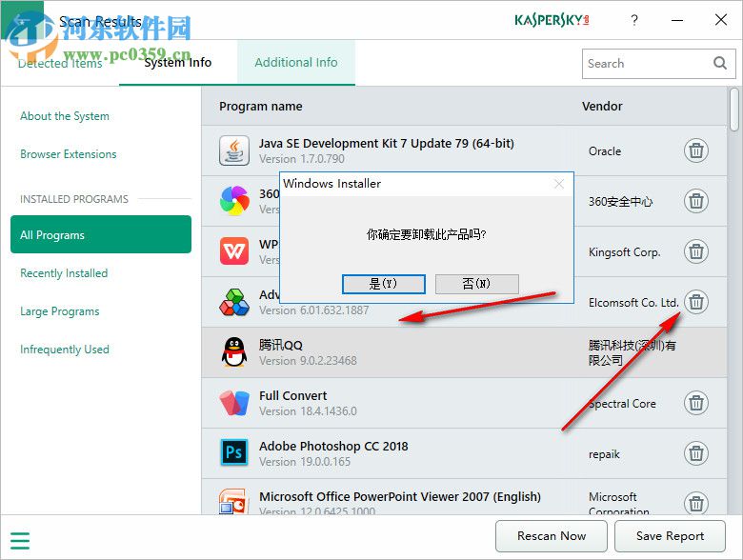Select Full Convert program name
This screenshot has height=560, width=743.
click(x=292, y=395)
